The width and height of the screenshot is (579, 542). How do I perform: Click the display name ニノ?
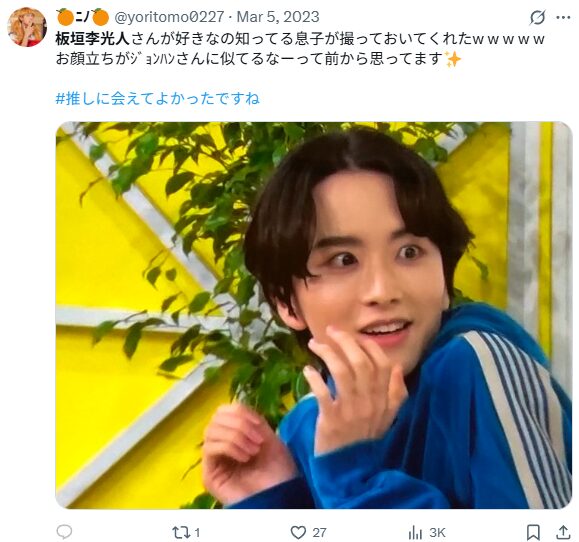click(x=83, y=17)
